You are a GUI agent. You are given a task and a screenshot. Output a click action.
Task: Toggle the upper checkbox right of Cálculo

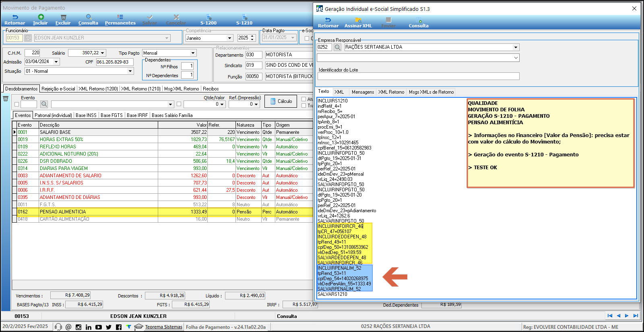click(304, 99)
